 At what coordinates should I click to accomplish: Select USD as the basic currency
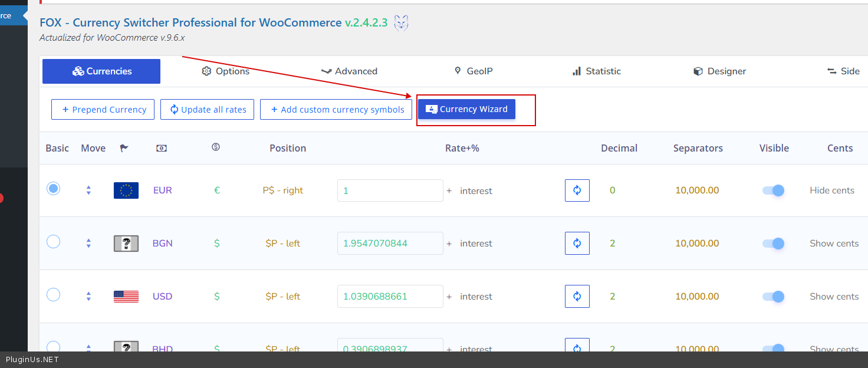(x=53, y=294)
